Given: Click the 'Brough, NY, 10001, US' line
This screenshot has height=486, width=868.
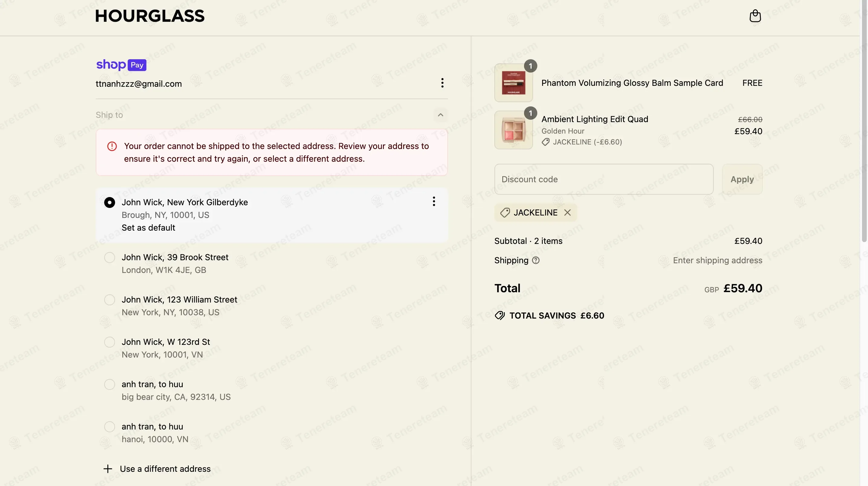Looking at the screenshot, I should [165, 215].
